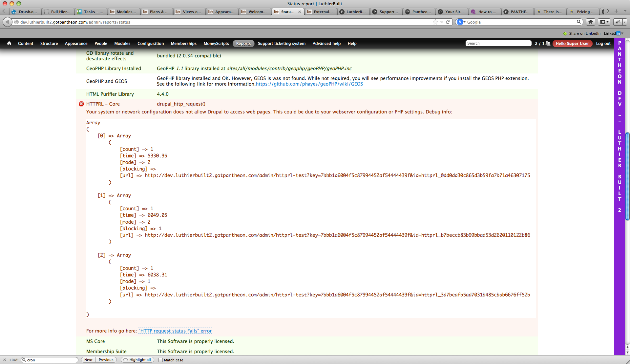Click the Find text field containing cron

pyautogui.click(x=50, y=360)
